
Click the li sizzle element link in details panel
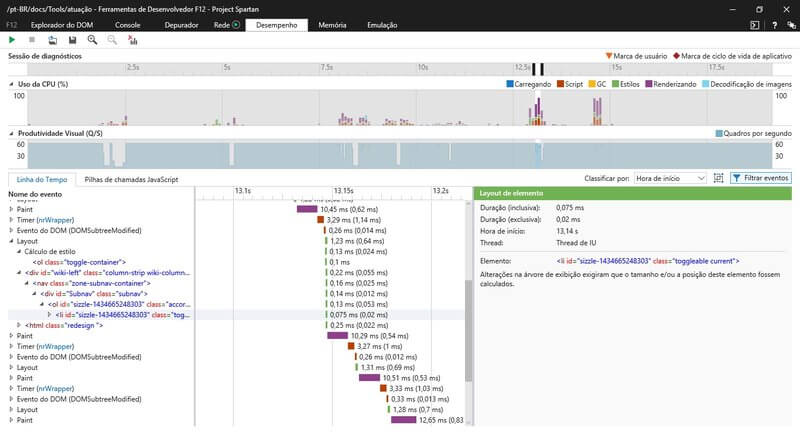pyautogui.click(x=647, y=261)
